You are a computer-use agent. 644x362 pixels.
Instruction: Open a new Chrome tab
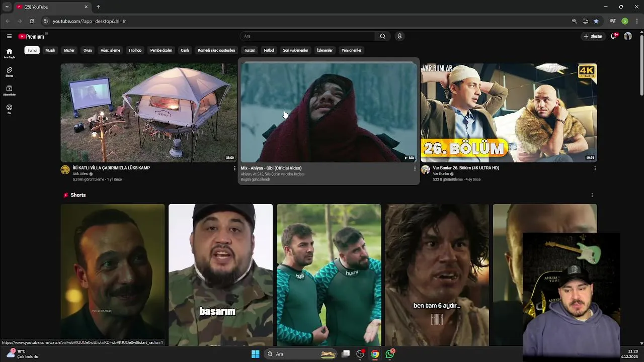98,7
